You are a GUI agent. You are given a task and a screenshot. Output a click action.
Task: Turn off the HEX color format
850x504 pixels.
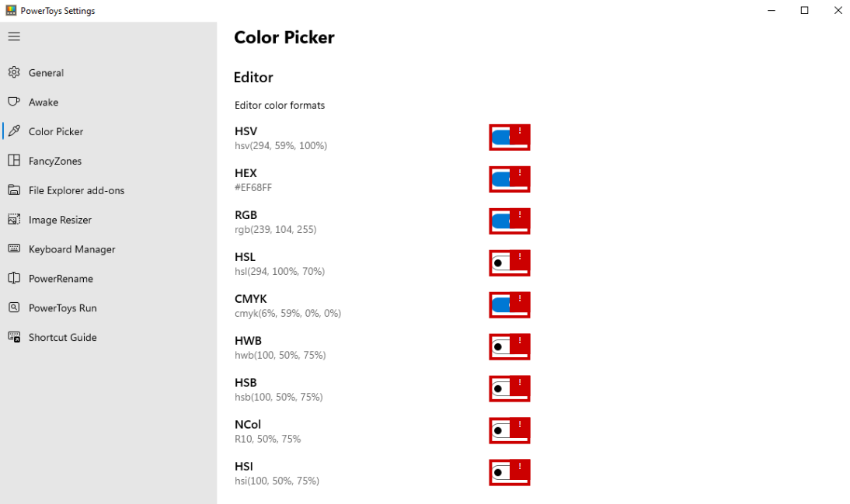coord(509,179)
